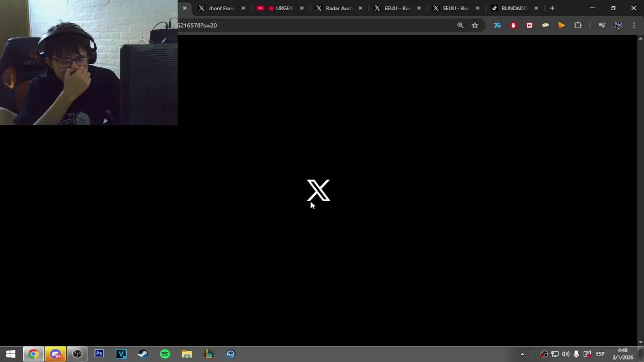Open the Extensions puzzle piece menu
Viewport: 644px width, 362px height.
(x=578, y=25)
